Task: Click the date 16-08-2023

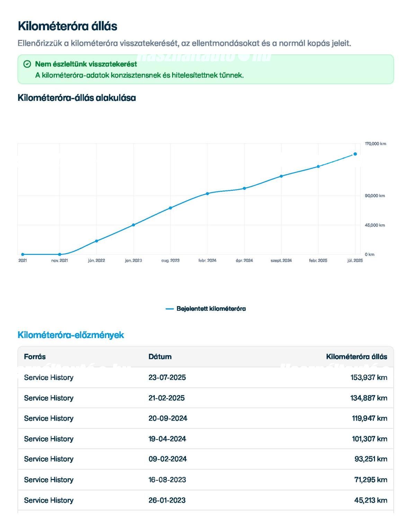Action: click(167, 480)
